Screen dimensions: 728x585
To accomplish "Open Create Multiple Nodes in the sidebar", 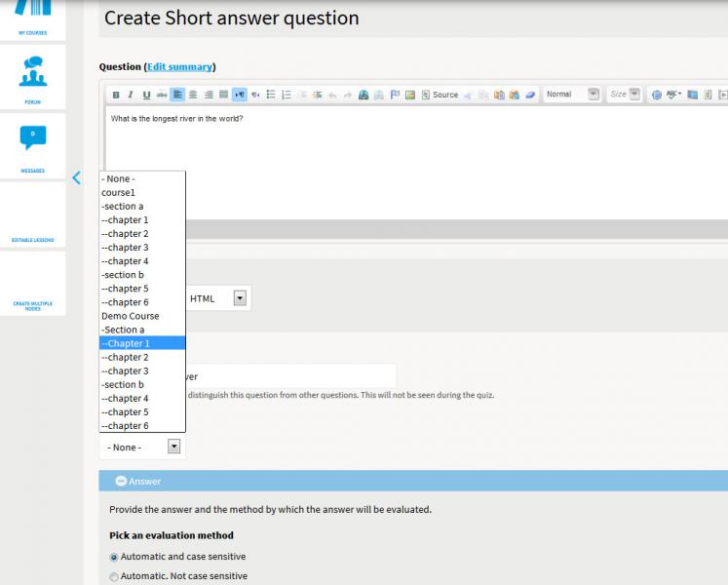I will point(32,284).
